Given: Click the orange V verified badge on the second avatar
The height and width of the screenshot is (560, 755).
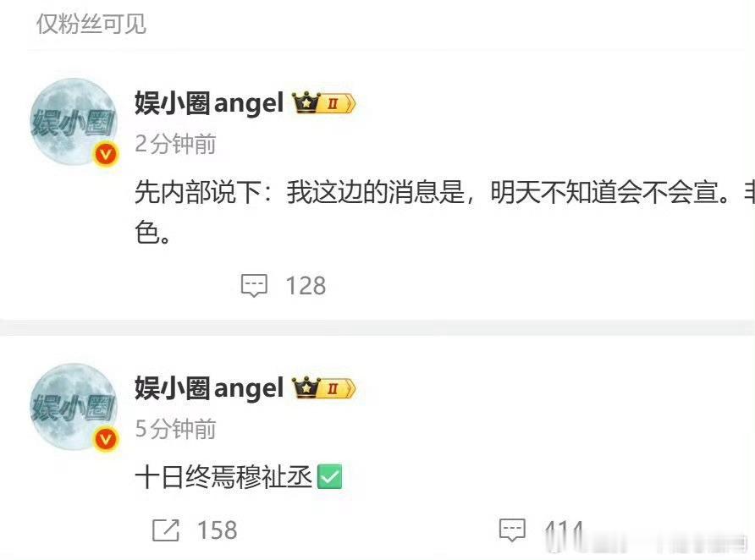Looking at the screenshot, I should tap(106, 439).
